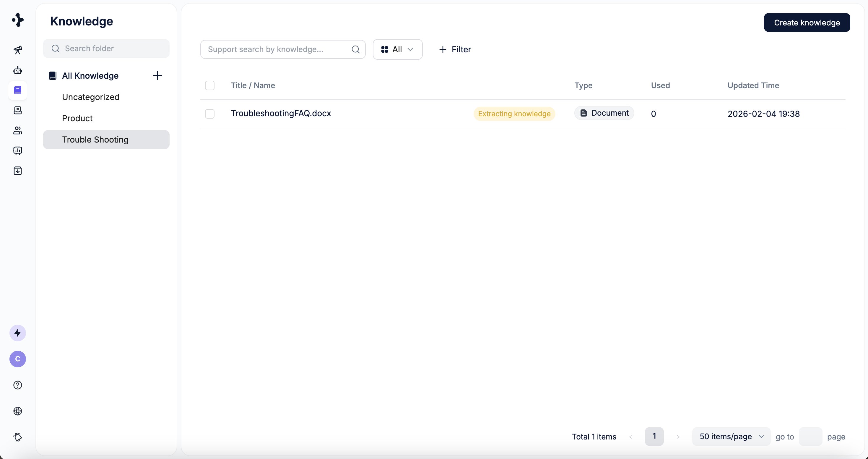The width and height of the screenshot is (868, 459).
Task: Click the Total 1 items text
Action: (x=594, y=437)
